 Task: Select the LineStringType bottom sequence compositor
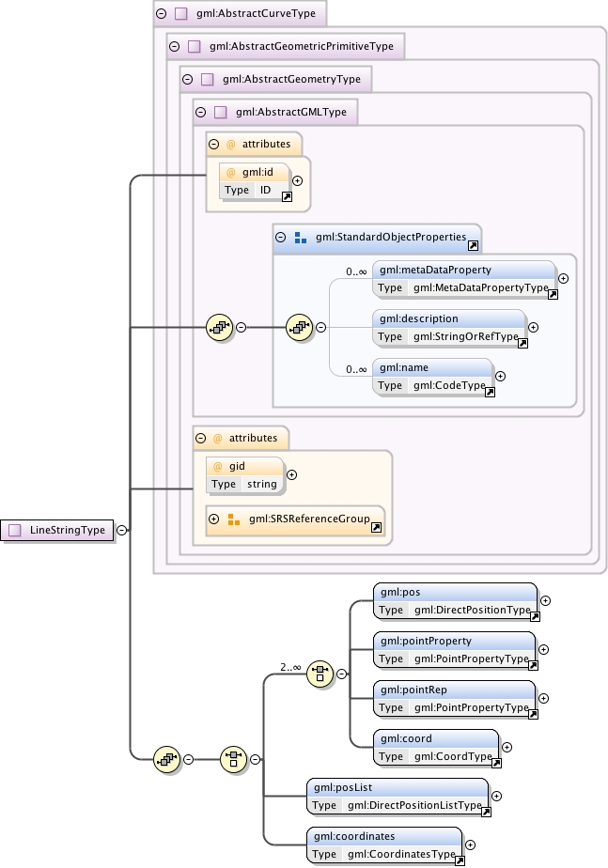(x=166, y=759)
